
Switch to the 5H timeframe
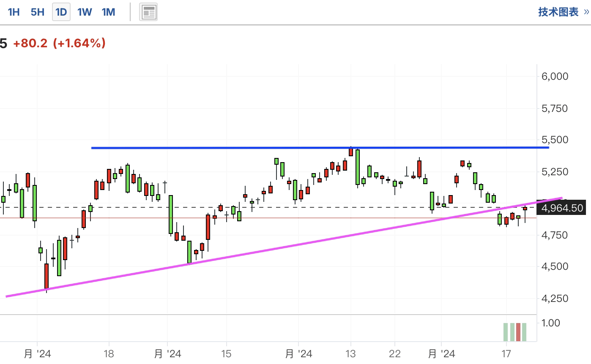pyautogui.click(x=38, y=12)
